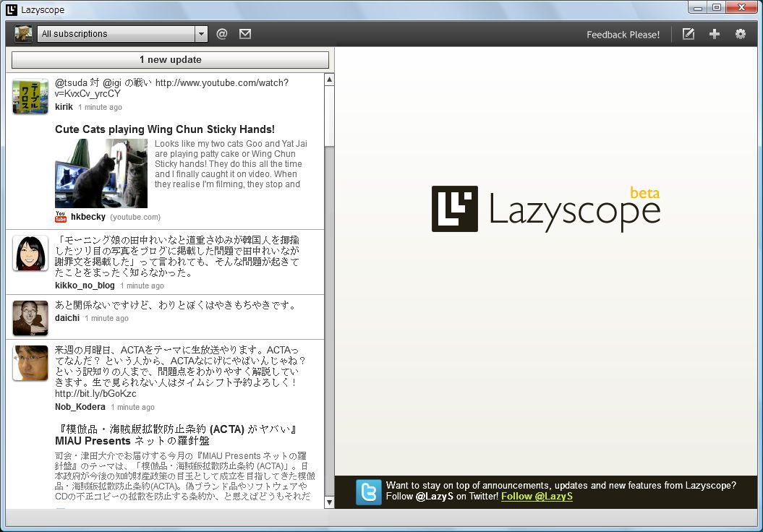Open kirik's profile picture
763x532 pixels.
(30, 96)
